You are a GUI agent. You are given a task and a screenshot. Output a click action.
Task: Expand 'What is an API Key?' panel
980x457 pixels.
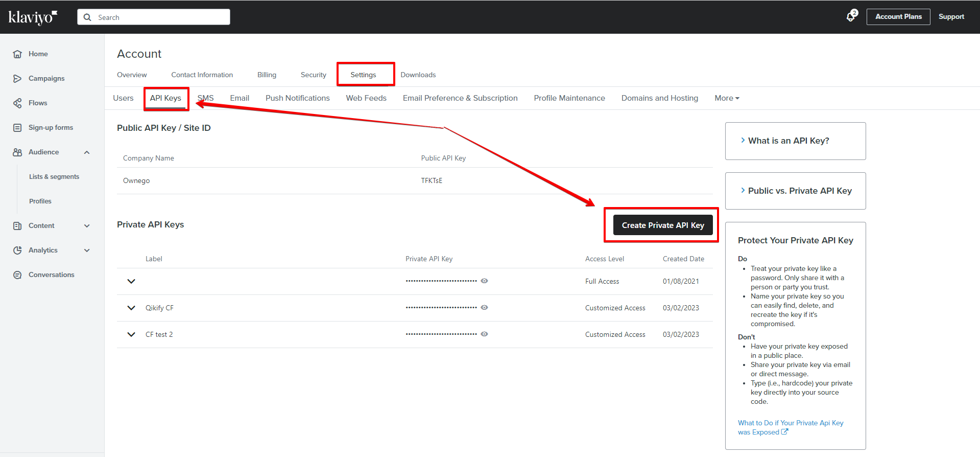(795, 141)
